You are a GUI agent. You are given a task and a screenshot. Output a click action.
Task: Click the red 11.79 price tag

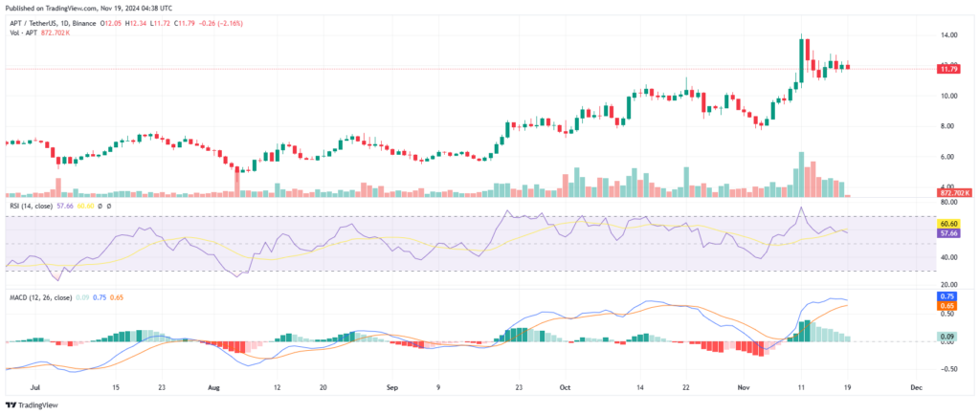tap(949, 69)
